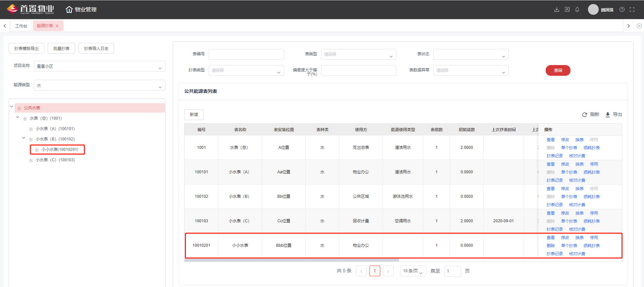Screen dimensions: 644x287
Task: Click 换表 in row 100102
Action: [580, 189]
